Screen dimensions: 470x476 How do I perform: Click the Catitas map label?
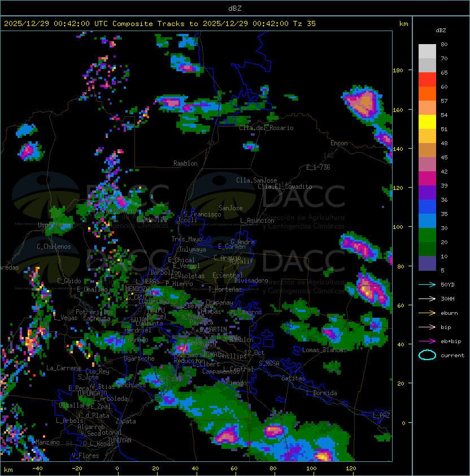click(x=293, y=378)
